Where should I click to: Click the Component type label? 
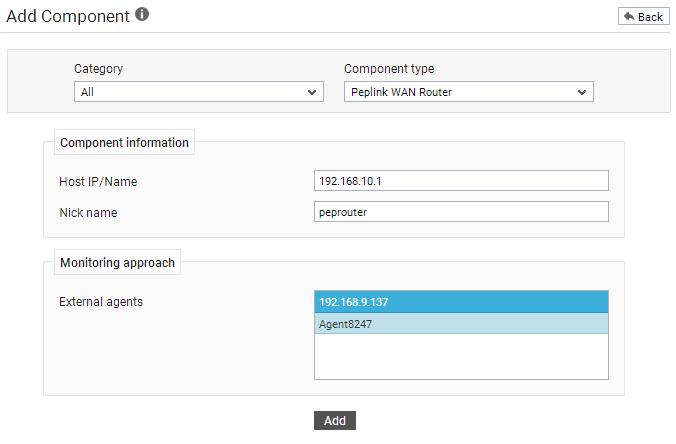389,69
